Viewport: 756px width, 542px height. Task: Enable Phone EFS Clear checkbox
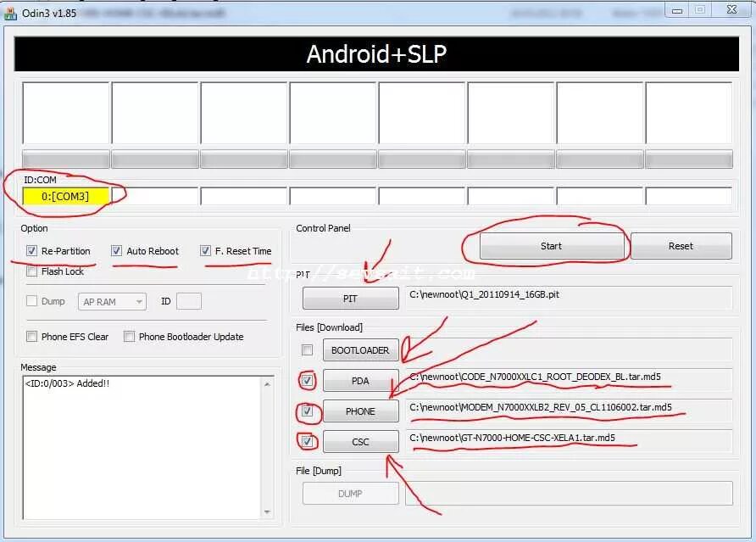tap(31, 337)
